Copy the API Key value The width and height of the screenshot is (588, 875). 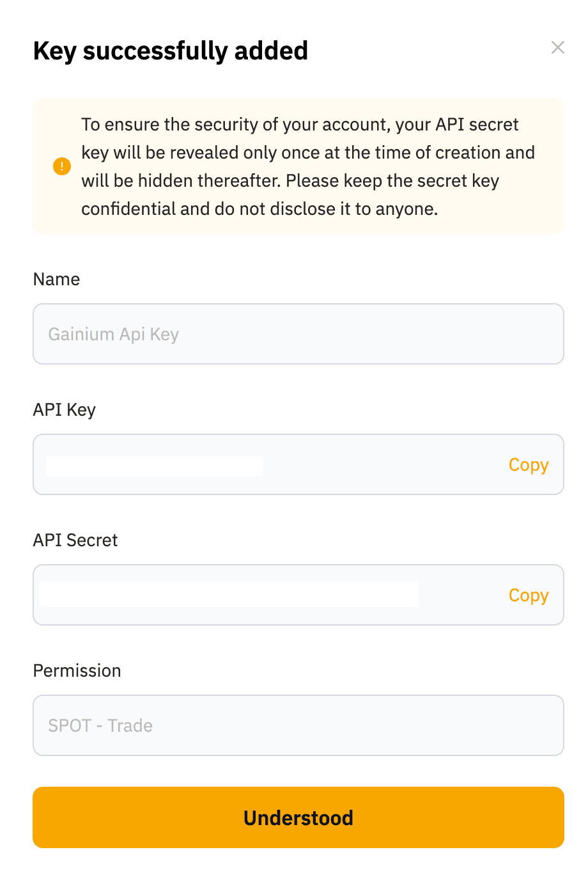pyautogui.click(x=528, y=465)
